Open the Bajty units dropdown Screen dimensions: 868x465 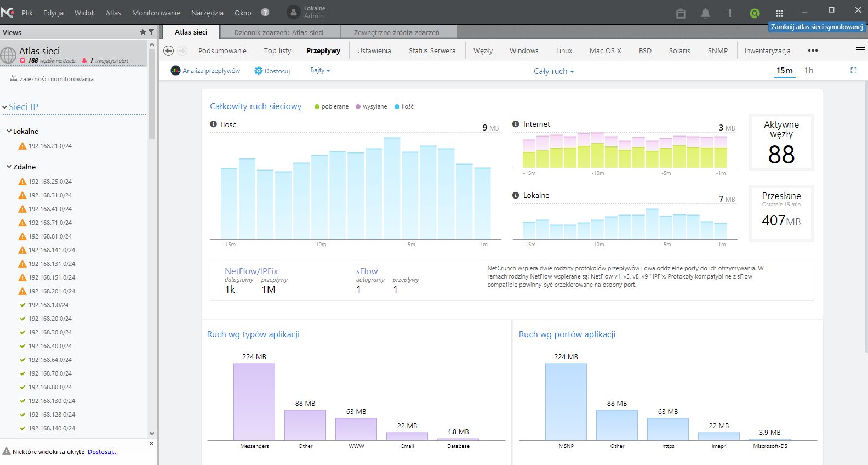(x=320, y=70)
